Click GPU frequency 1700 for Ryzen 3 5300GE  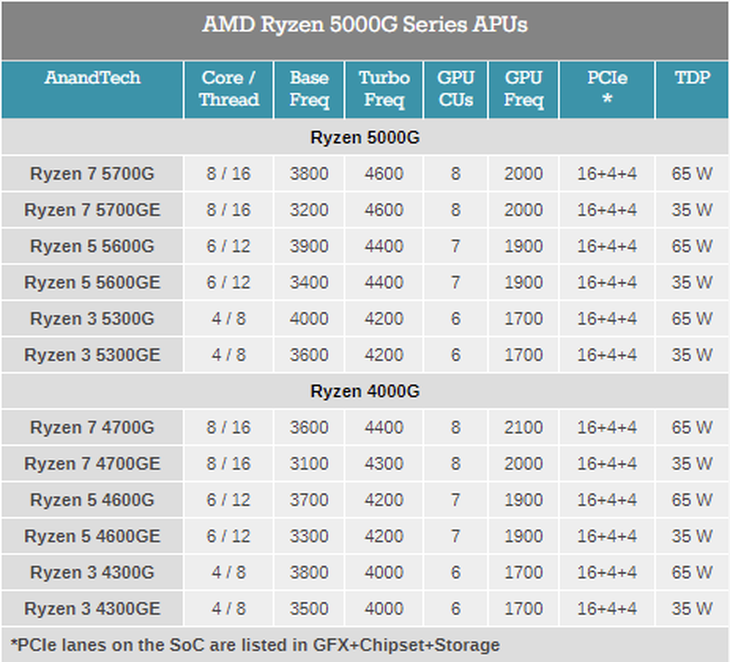(524, 355)
